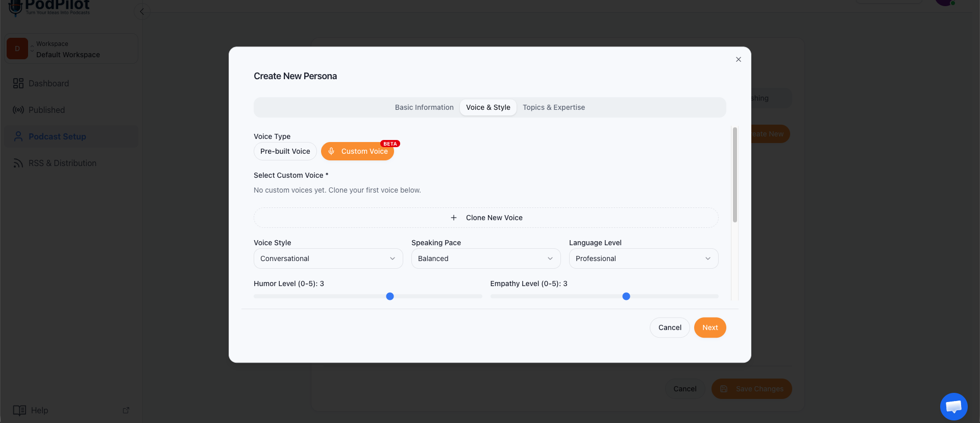
Task: Click the save icon on Save Changes
Action: 724,389
